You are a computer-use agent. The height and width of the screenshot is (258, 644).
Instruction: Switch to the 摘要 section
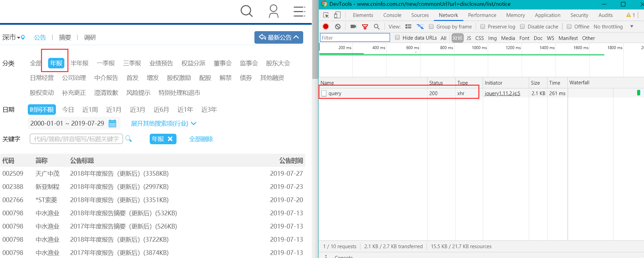coord(65,38)
